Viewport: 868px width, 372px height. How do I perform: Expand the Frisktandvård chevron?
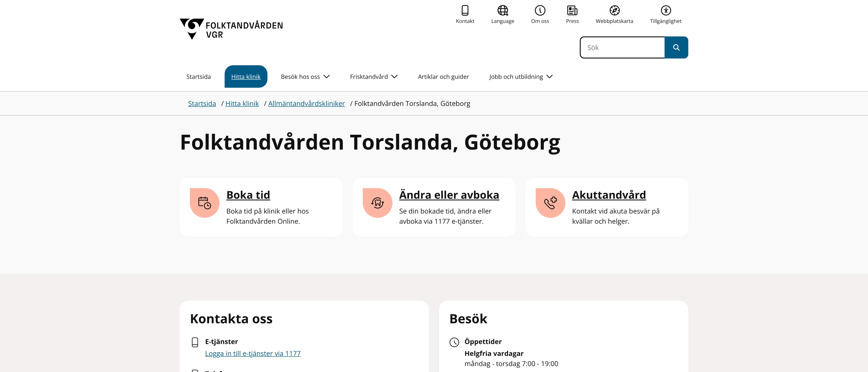(x=395, y=76)
